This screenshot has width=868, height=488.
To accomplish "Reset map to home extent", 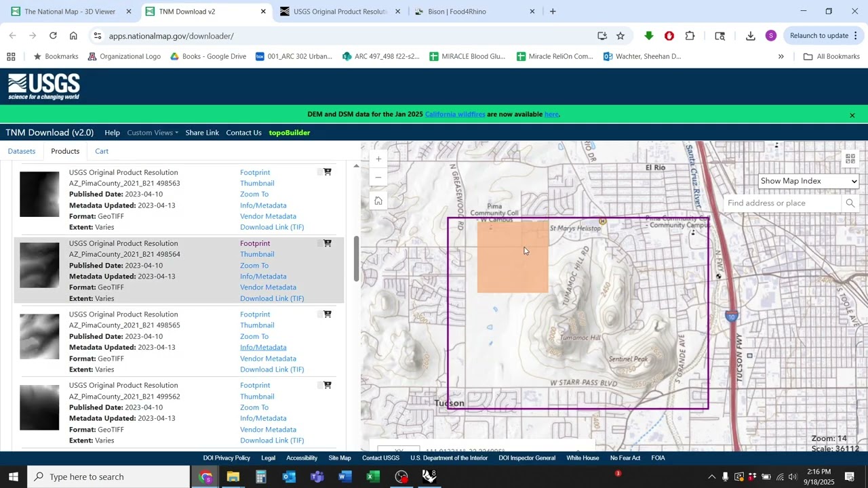I will coord(378,201).
